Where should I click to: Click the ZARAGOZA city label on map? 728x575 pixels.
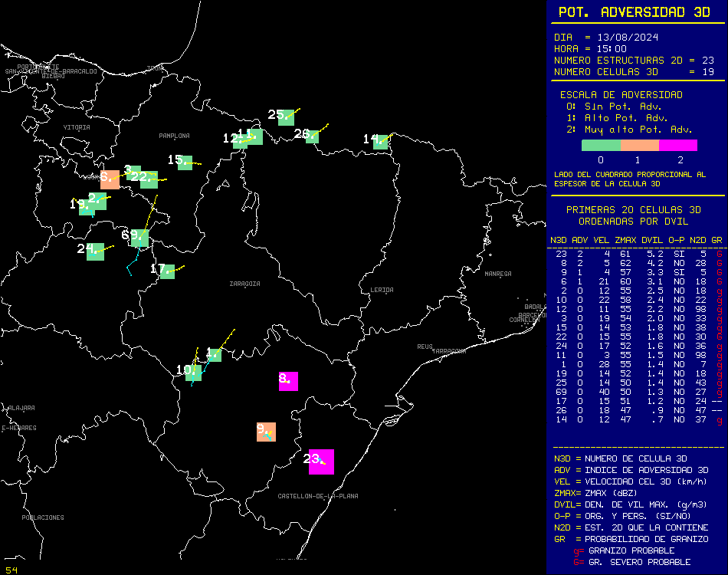(244, 284)
